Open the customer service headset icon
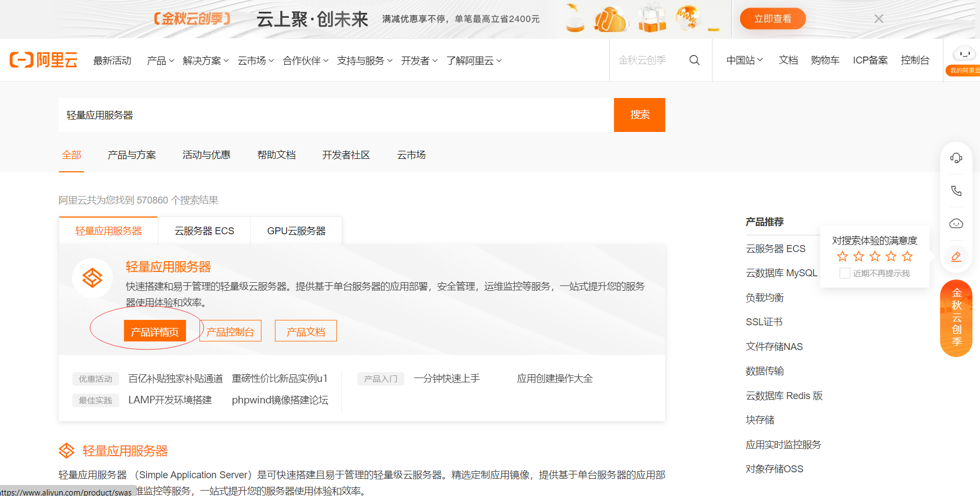The height and width of the screenshot is (496, 980). 956,158
